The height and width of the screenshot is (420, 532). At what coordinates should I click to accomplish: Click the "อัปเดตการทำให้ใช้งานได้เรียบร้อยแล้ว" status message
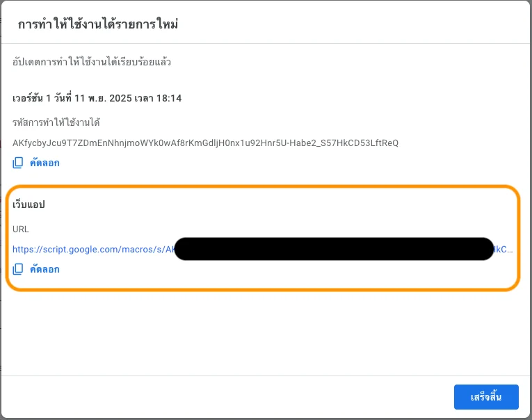coord(92,63)
